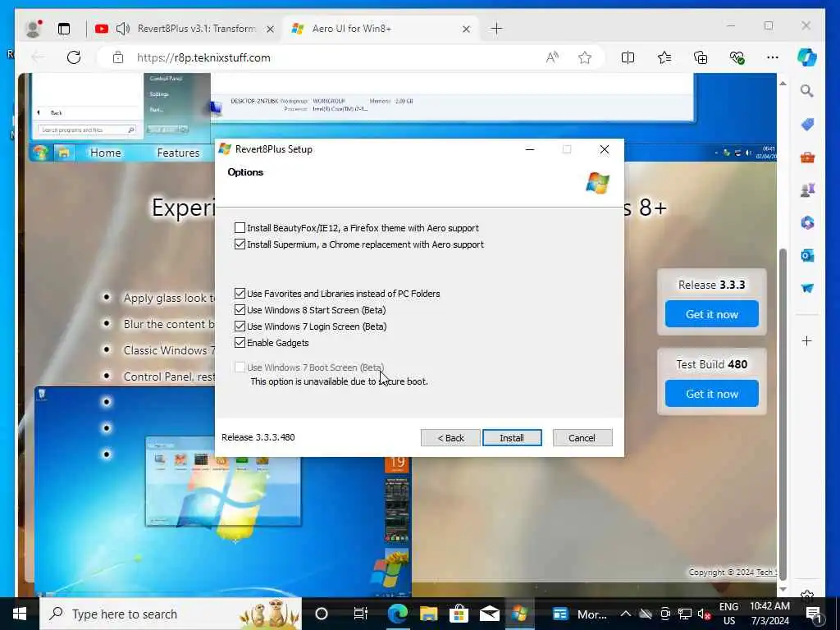This screenshot has height=630, width=840.
Task: Open the Microsoft 365 sidebar icon
Action: (x=807, y=222)
